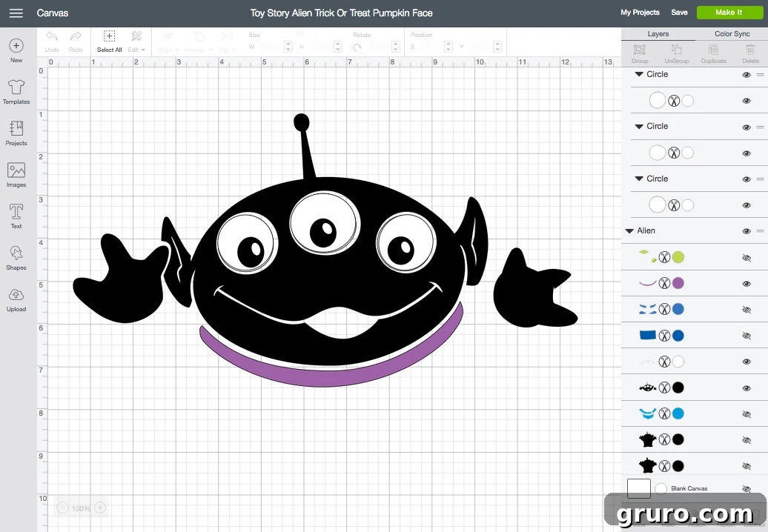Click the height size stepper
This screenshot has width=768, height=532.
337,47
